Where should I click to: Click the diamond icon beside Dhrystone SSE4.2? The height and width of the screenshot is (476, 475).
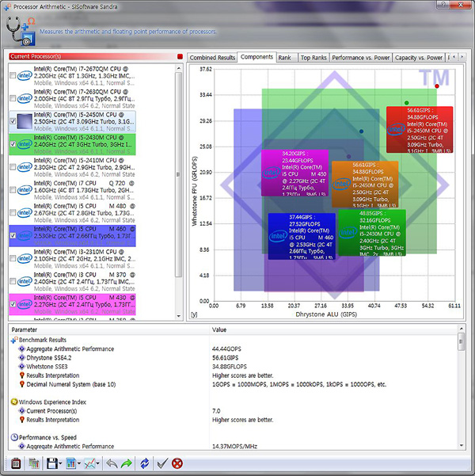(22, 358)
